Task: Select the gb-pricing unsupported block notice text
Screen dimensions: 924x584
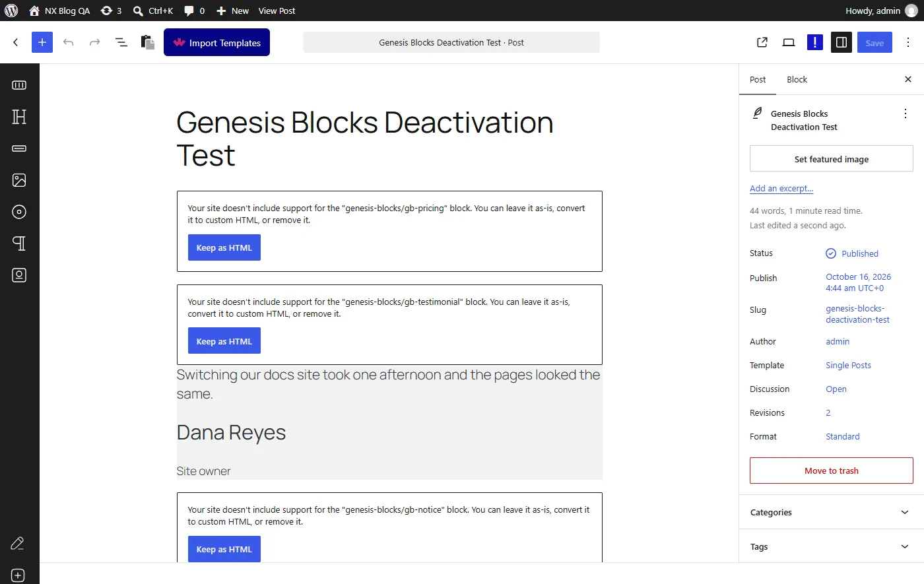Action: coord(387,214)
